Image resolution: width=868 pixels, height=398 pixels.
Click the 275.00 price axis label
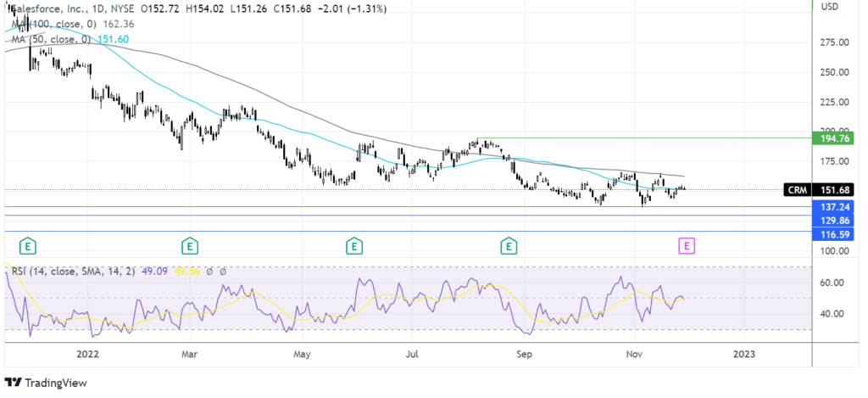(835, 42)
